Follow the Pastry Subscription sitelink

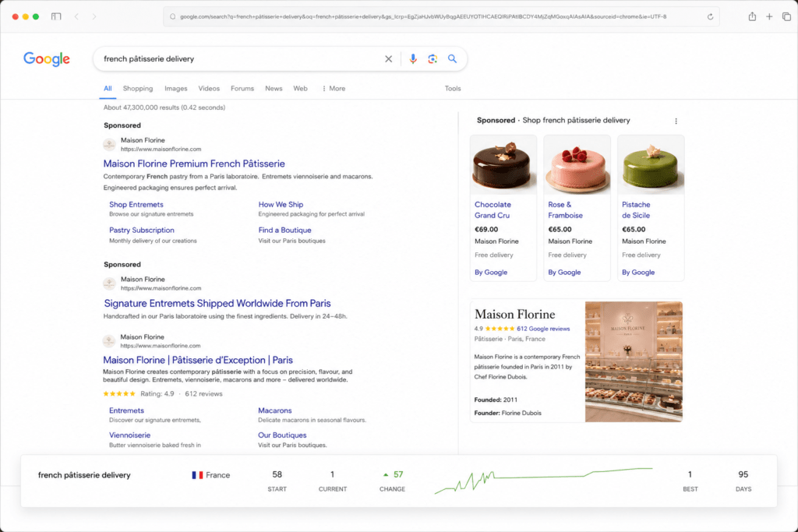point(142,231)
